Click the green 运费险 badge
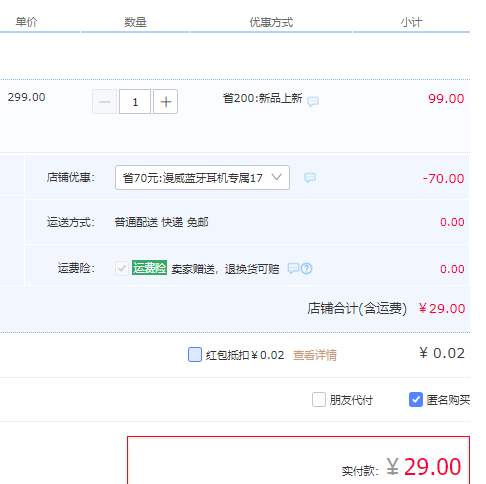 point(149,268)
